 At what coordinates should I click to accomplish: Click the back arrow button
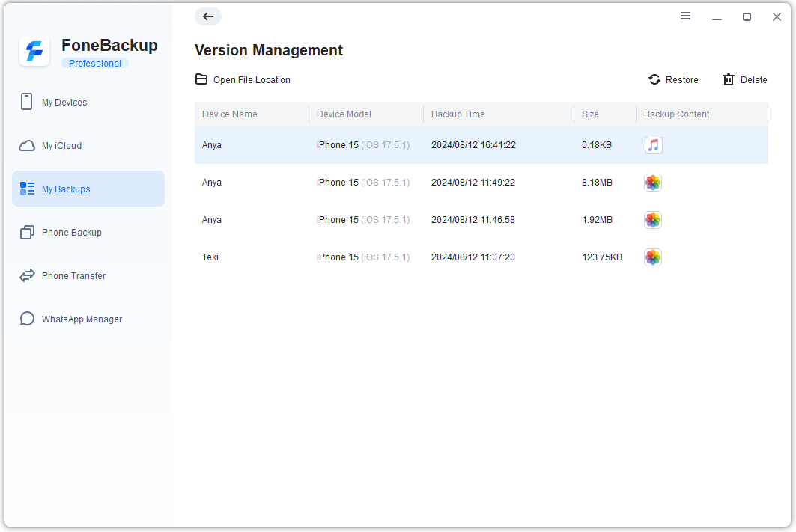point(208,16)
